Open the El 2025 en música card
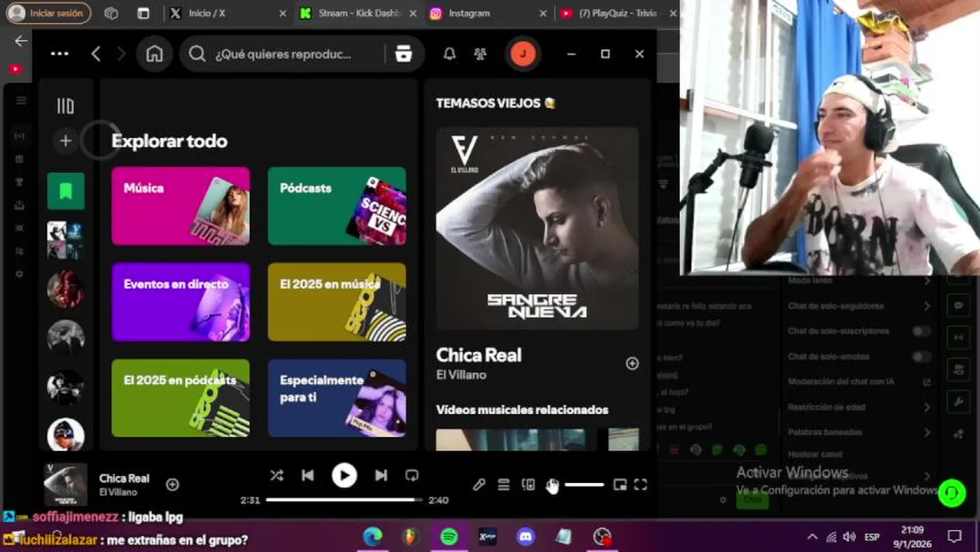The width and height of the screenshot is (980, 552). tap(337, 302)
